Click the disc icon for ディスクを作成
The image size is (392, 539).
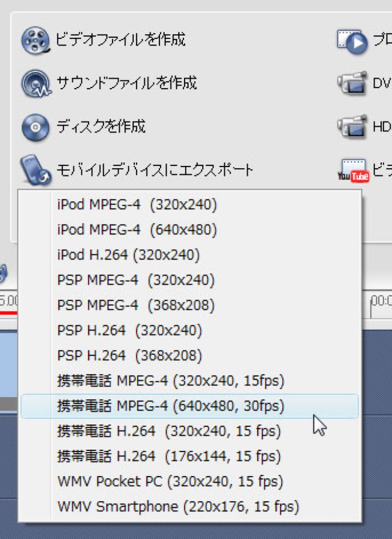click(x=35, y=127)
